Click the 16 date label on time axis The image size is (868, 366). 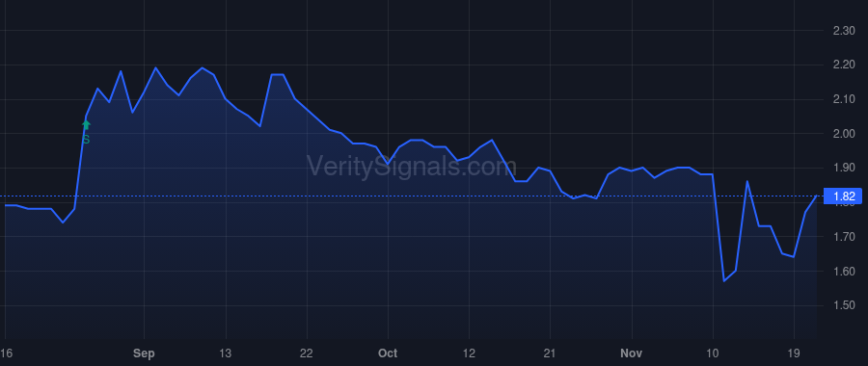pyautogui.click(x=6, y=353)
